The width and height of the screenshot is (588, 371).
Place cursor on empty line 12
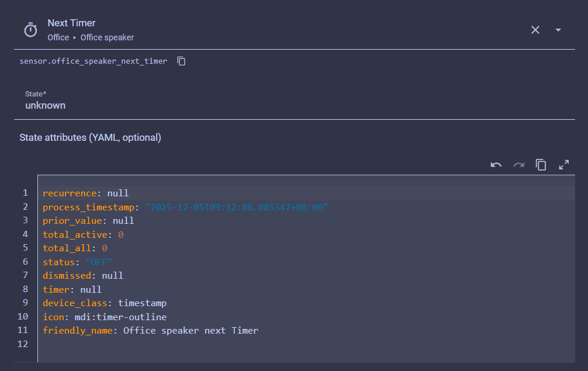pos(175,345)
